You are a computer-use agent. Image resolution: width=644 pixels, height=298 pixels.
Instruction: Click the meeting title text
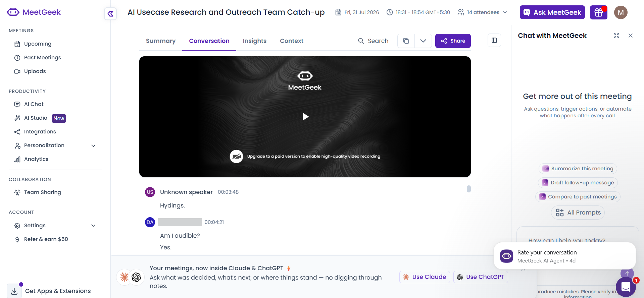[226, 12]
